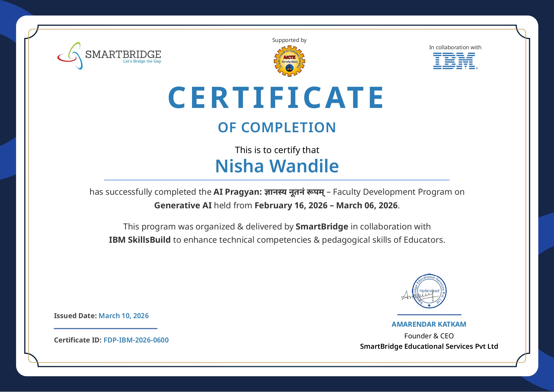Click the signatory name AMARENDAR KATKAM
This screenshot has width=554, height=392.
[x=429, y=324]
